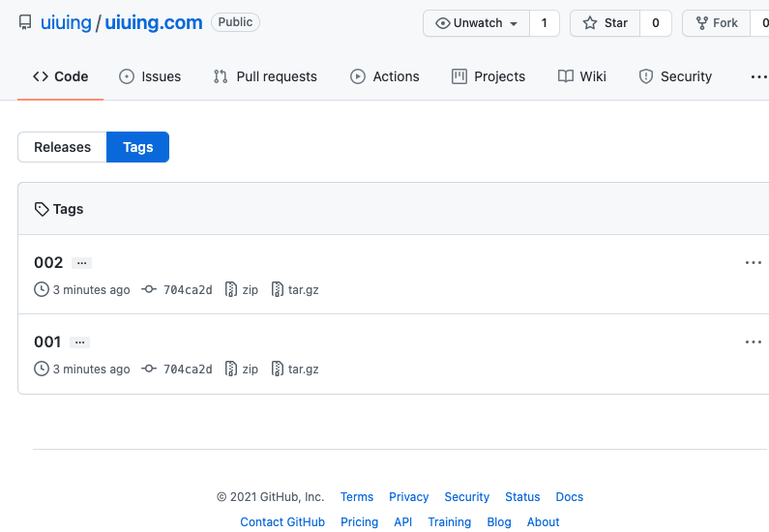The height and width of the screenshot is (532, 769).
Task: Click the tar.gz file icon for tag 002
Action: pyautogui.click(x=277, y=289)
